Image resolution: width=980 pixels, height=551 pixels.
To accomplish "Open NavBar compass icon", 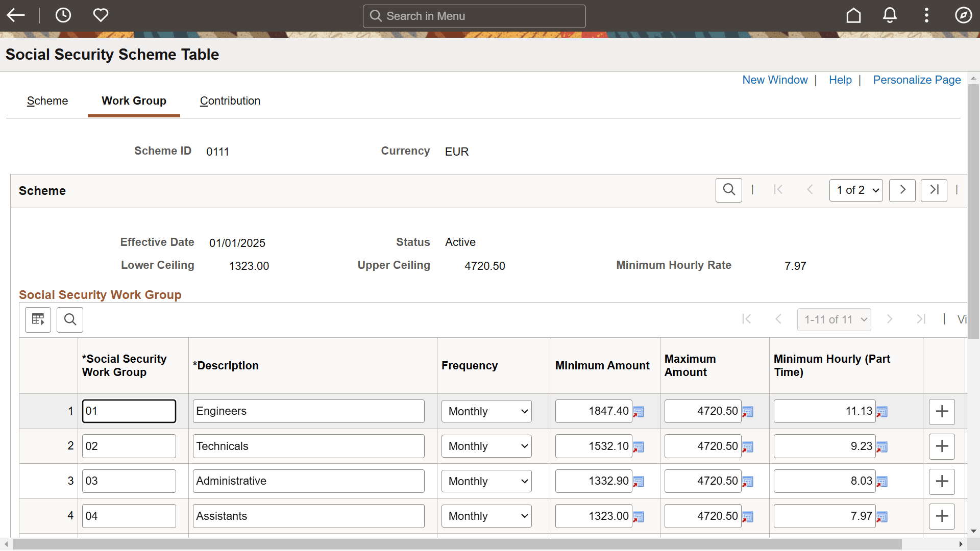I will [x=963, y=15].
